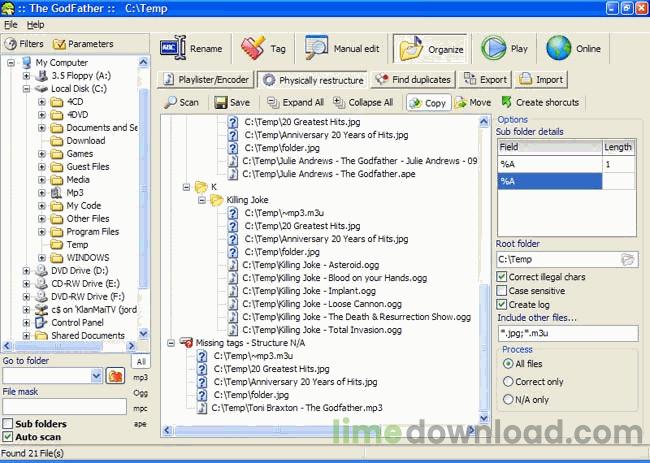Disable Correct illegal chars checkbox
The image size is (650, 463).
(502, 277)
